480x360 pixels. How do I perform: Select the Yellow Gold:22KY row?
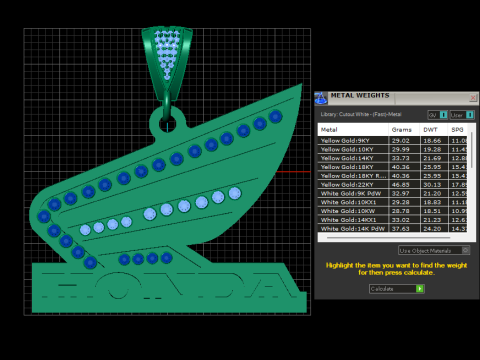pos(393,185)
